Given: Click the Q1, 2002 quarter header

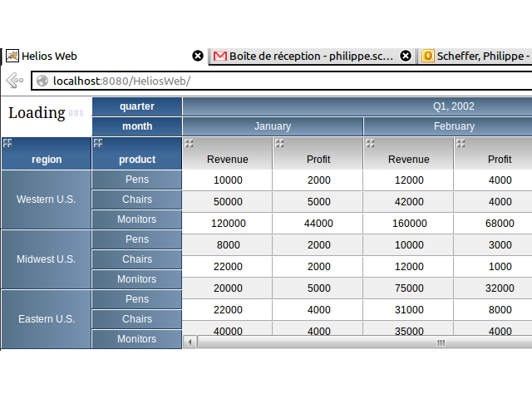Looking at the screenshot, I should [x=453, y=106].
